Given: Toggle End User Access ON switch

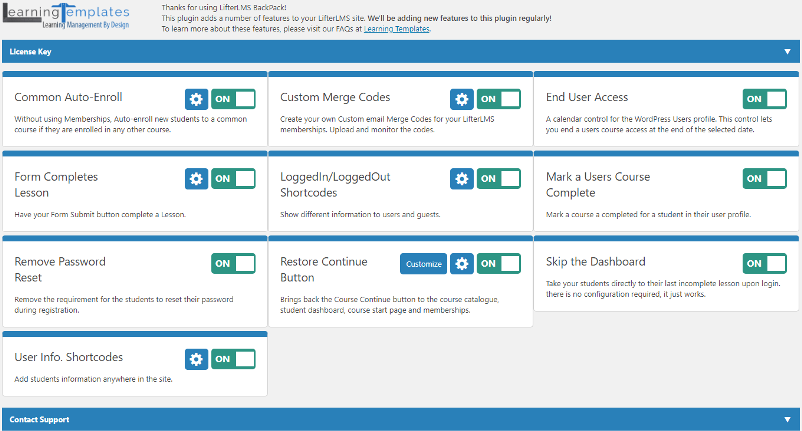Looking at the screenshot, I should coord(765,99).
